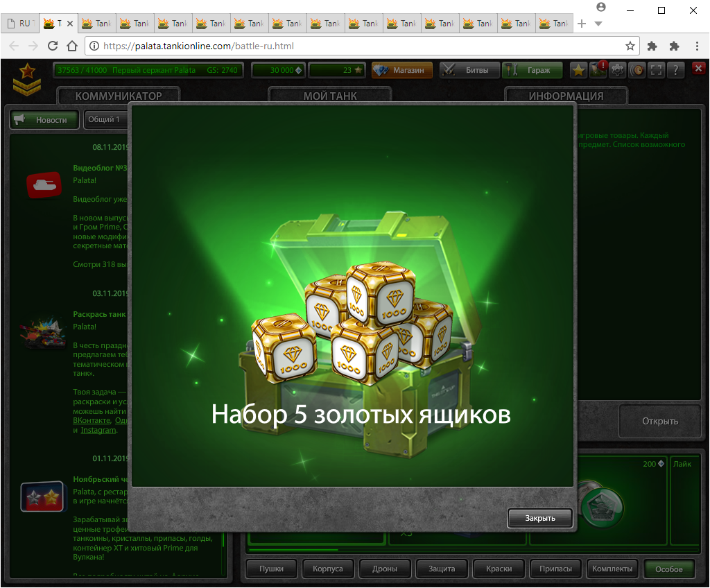710x588 pixels.
Task: Click the first puzzle-piece extension icon
Action: [652, 46]
